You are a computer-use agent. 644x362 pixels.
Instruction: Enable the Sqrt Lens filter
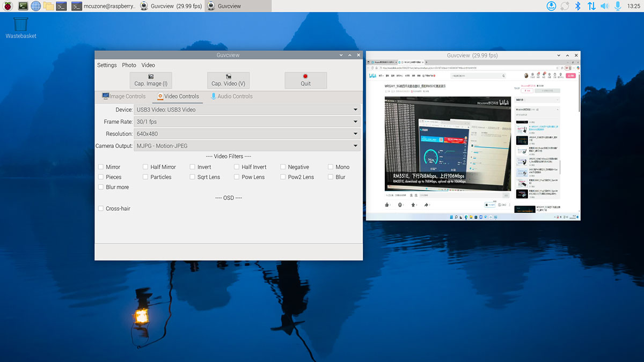192,177
